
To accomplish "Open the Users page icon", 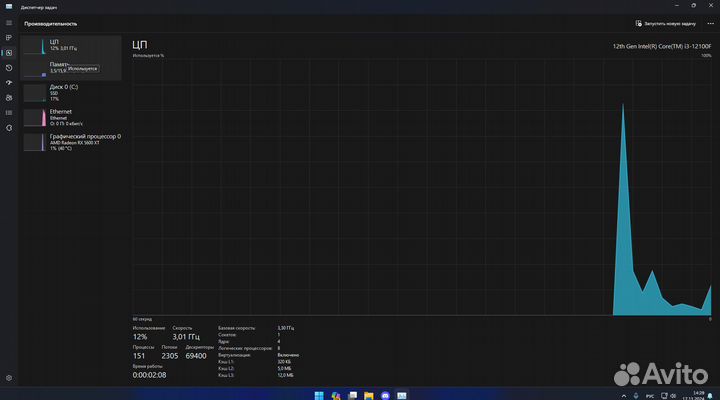I will coord(8,97).
